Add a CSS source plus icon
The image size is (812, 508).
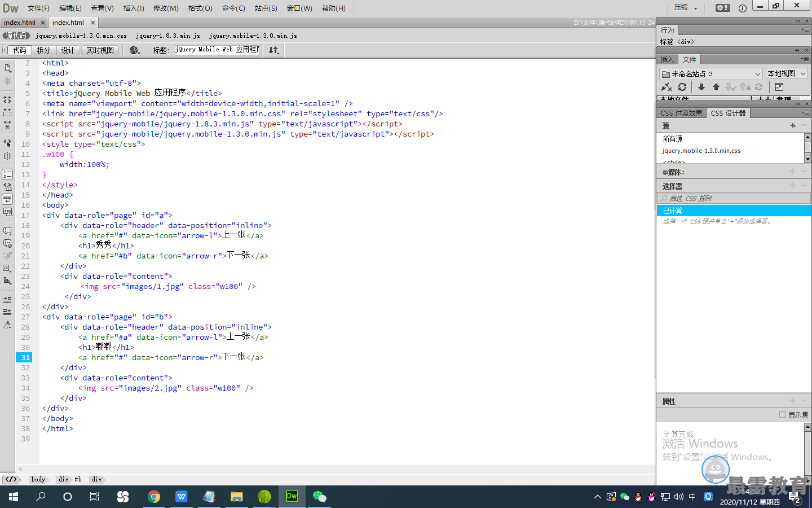[793, 125]
